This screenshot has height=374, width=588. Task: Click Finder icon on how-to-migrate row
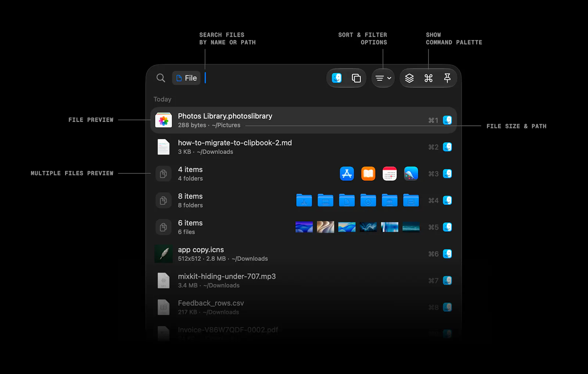click(x=447, y=147)
